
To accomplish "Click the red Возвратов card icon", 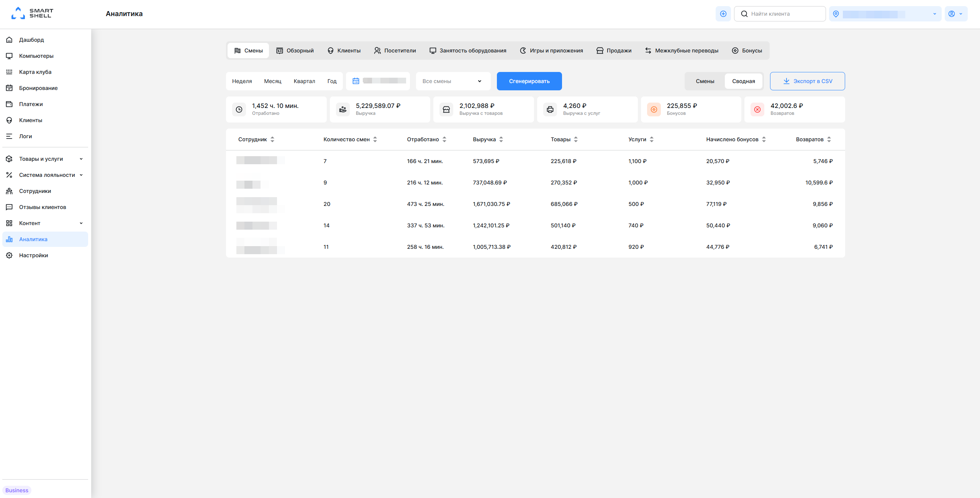I will 757,109.
